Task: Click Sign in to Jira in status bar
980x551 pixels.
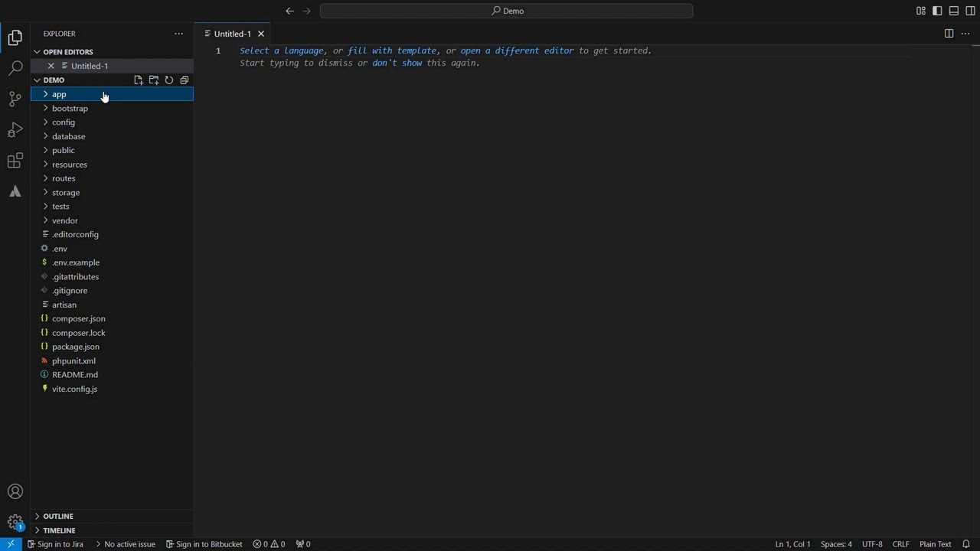Action: pos(55,544)
